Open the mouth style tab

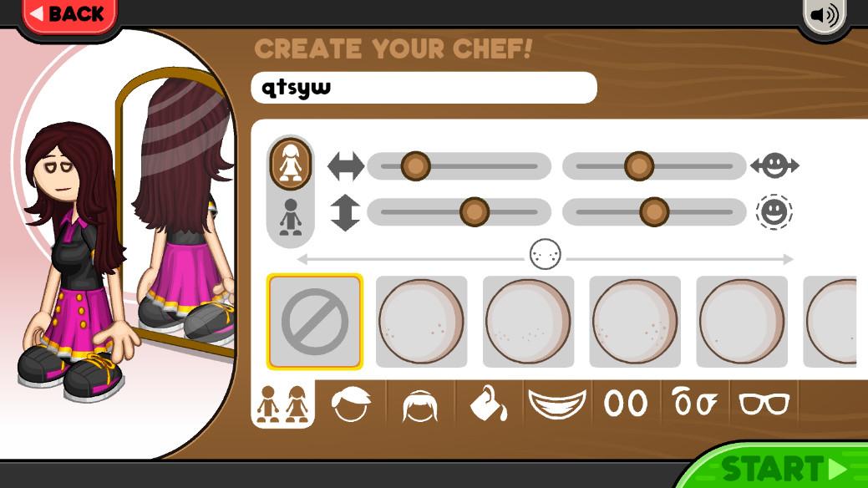(557, 404)
